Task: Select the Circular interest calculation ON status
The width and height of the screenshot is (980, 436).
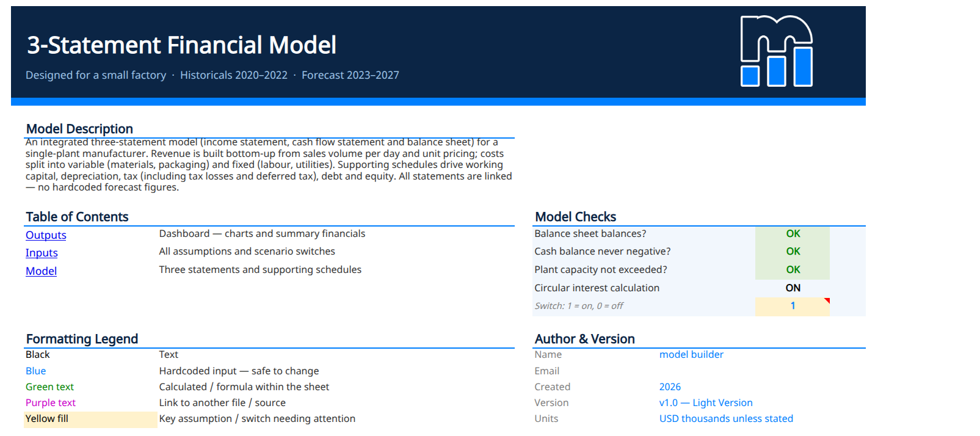Action: [793, 288]
